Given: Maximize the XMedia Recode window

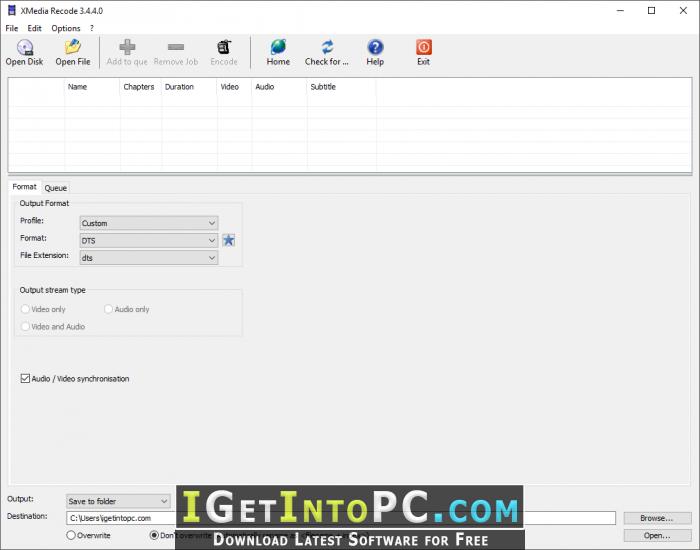Looking at the screenshot, I should tap(651, 10).
